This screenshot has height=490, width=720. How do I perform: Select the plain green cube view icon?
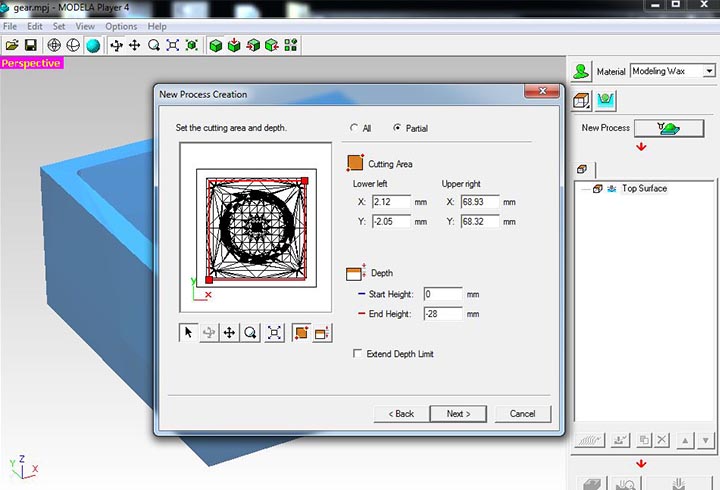point(215,45)
